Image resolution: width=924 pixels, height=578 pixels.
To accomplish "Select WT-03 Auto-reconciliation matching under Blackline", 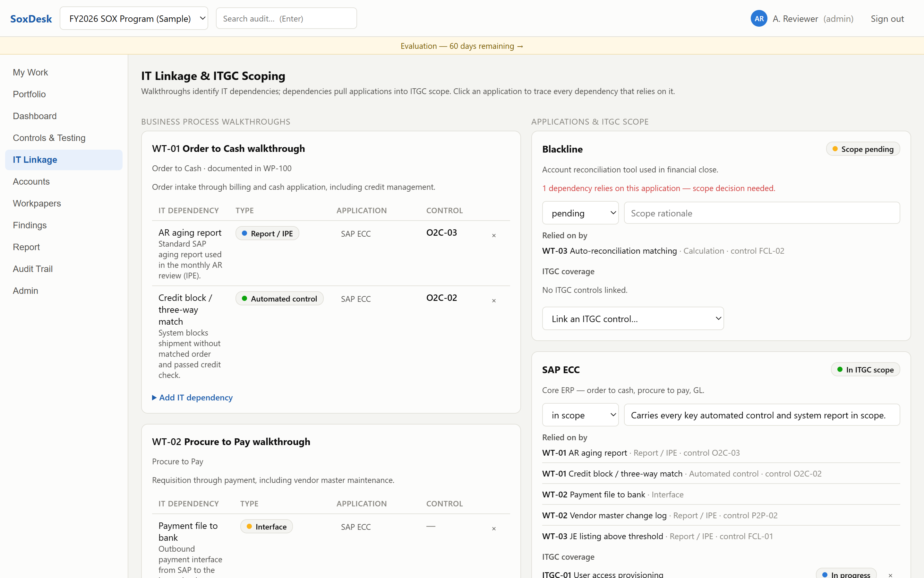I will pyautogui.click(x=663, y=251).
